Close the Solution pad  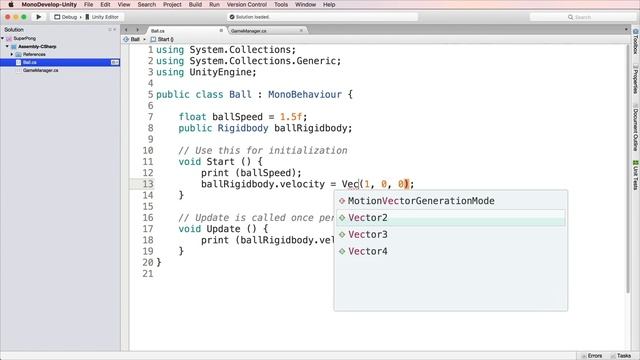pyautogui.click(x=115, y=29)
